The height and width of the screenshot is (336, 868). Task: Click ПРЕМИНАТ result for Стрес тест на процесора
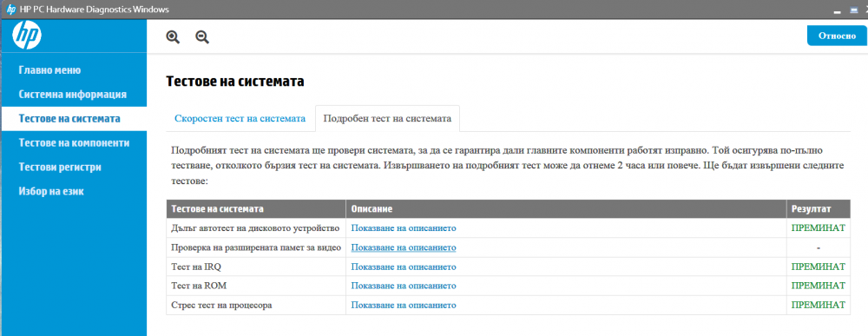click(819, 305)
